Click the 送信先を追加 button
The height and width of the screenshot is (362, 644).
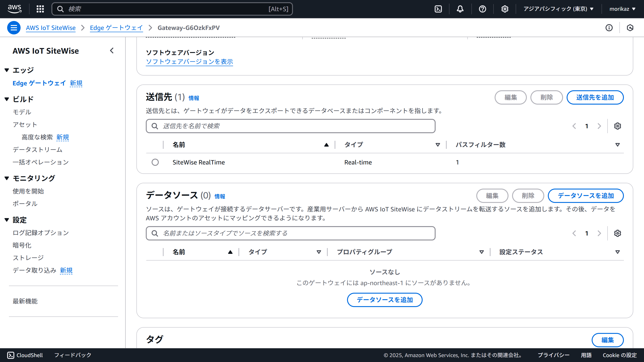[x=595, y=97]
